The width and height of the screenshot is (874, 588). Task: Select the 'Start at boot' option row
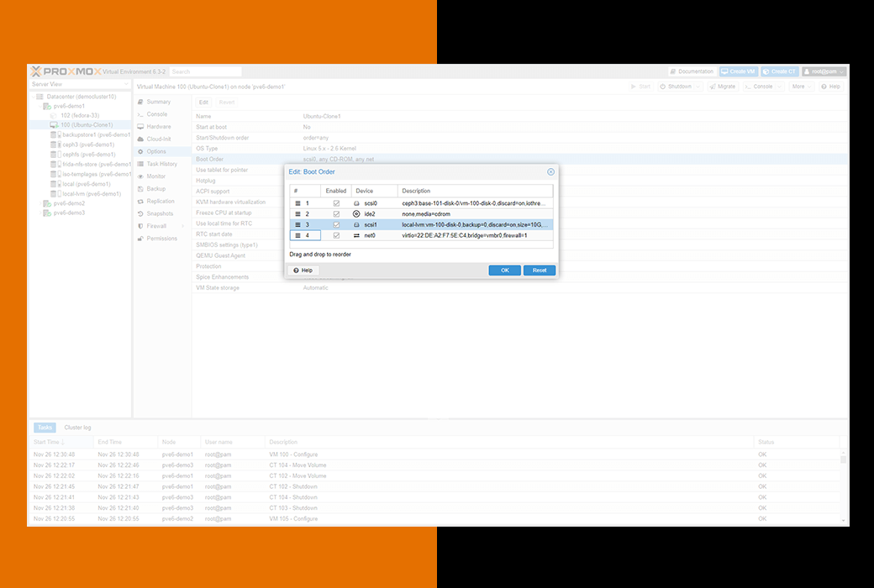click(x=519, y=127)
